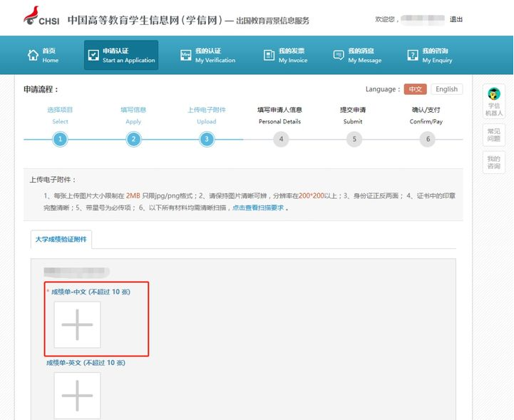The height and width of the screenshot is (420, 514).
Task: Click step 6 circle Confirm/Pay
Action: click(428, 139)
